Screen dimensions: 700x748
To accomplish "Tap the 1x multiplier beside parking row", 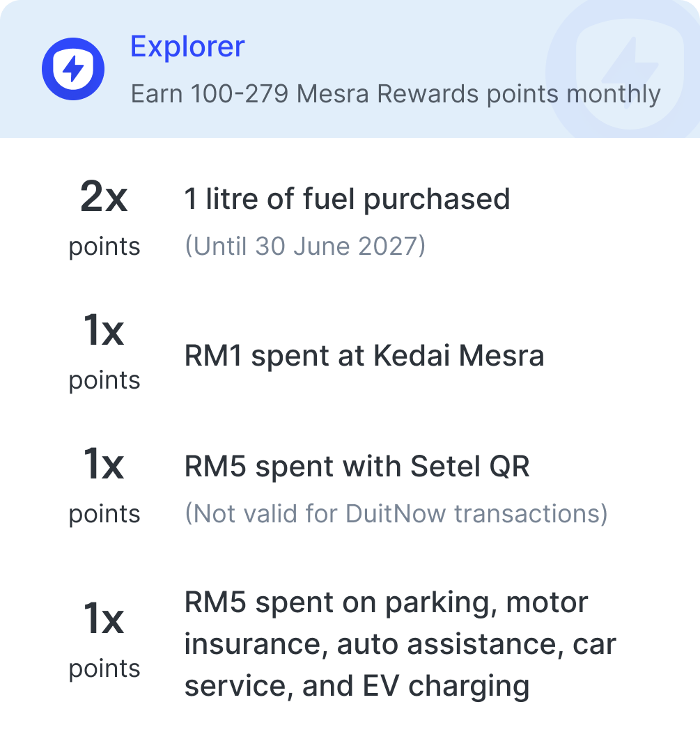I will pos(104,618).
